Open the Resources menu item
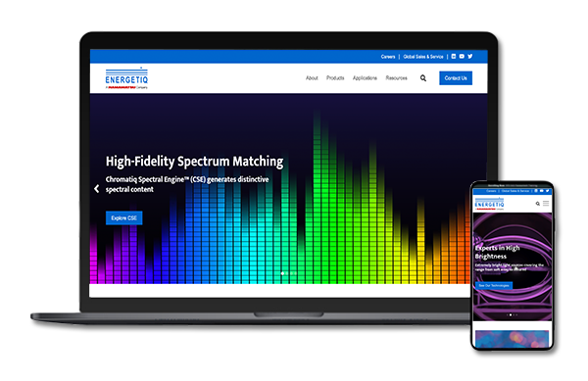Screen dimensions: 588x381 396,78
